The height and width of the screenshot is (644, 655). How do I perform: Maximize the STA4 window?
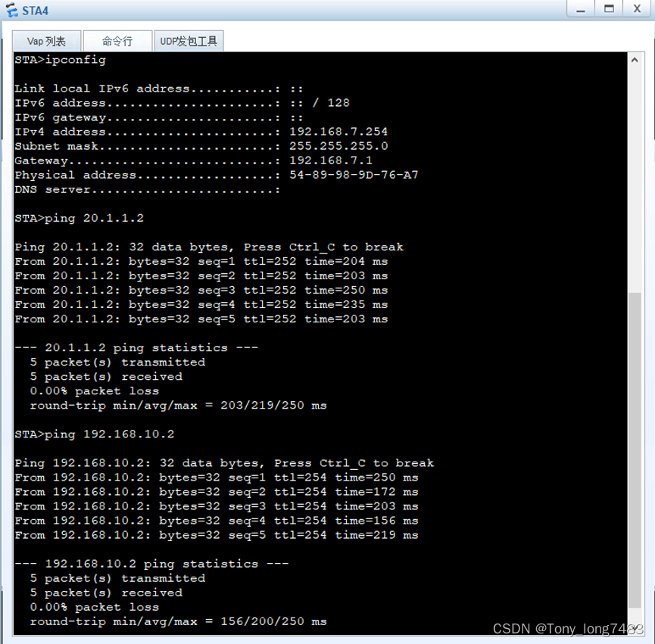click(x=609, y=9)
